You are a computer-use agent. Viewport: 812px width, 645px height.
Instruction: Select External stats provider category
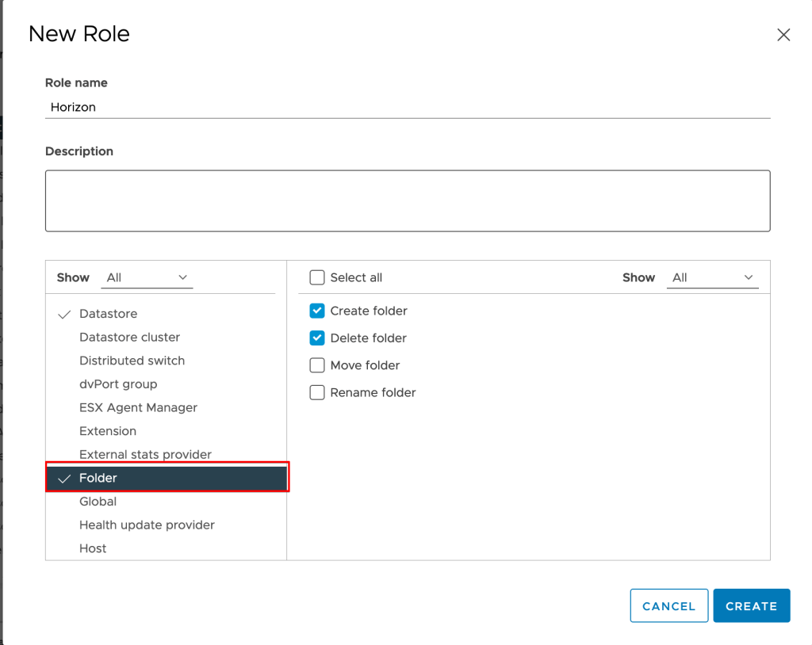tap(145, 455)
